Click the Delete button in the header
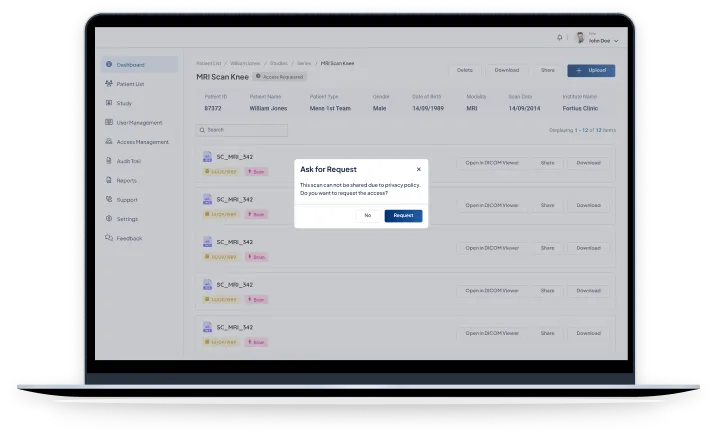The height and width of the screenshot is (435, 717). tap(465, 70)
